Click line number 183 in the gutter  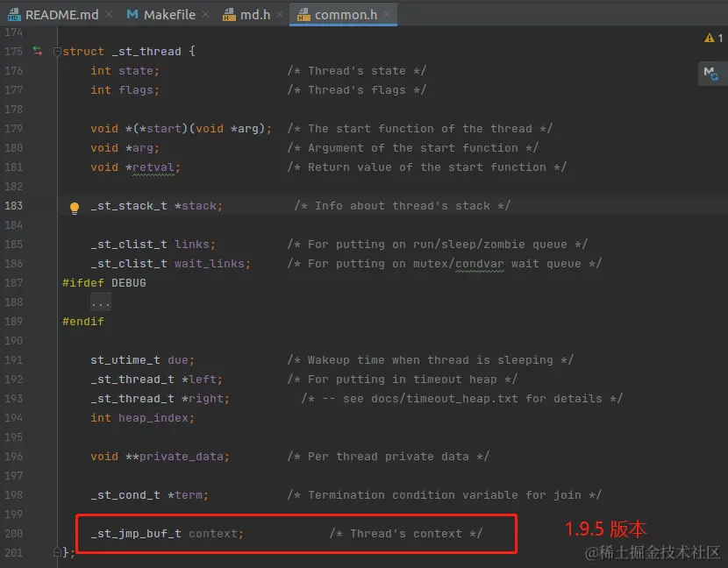13,206
